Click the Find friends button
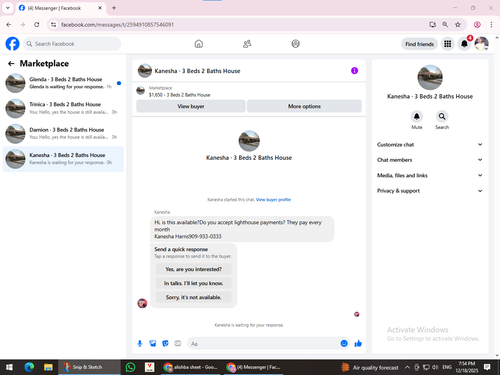Viewport: 500px width, 375px height. point(419,44)
